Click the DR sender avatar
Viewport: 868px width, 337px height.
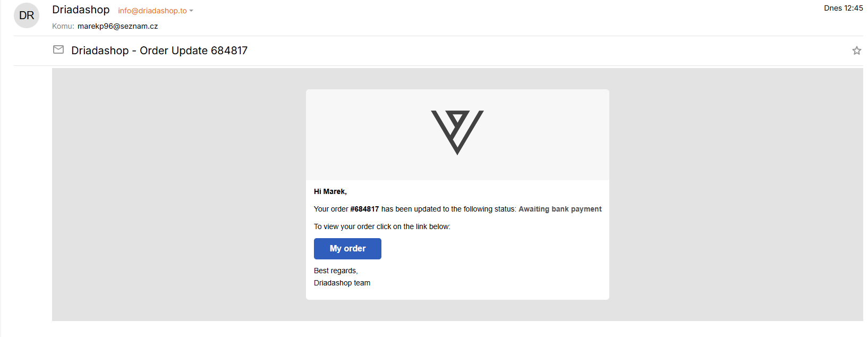(x=27, y=15)
